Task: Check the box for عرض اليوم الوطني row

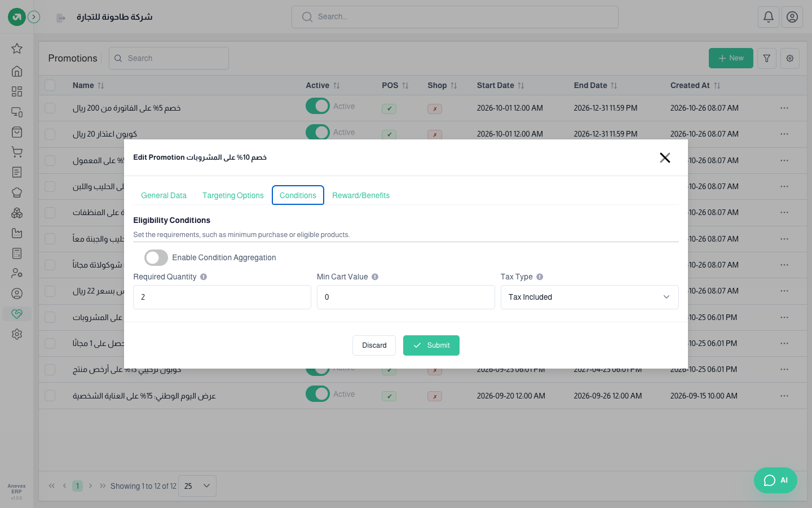Action: (x=50, y=396)
